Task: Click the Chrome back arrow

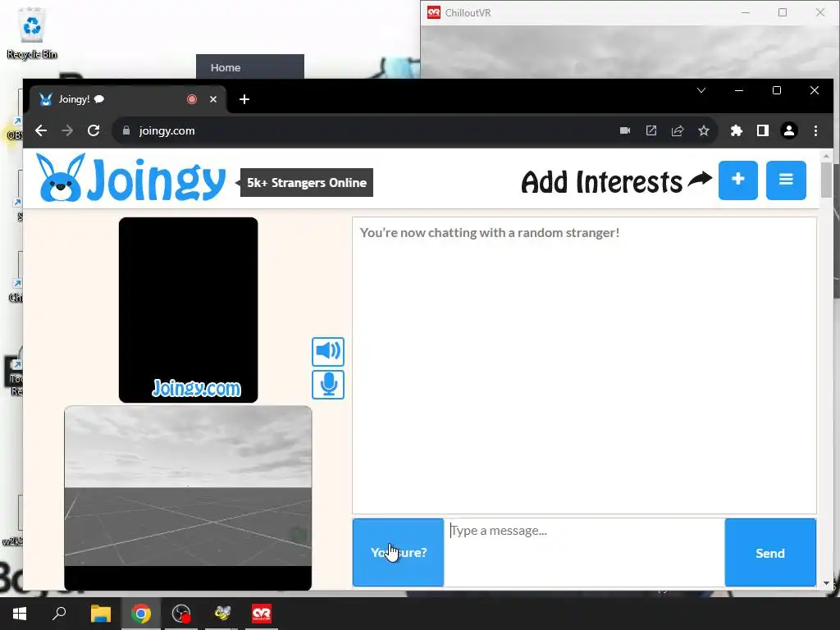Action: [41, 130]
